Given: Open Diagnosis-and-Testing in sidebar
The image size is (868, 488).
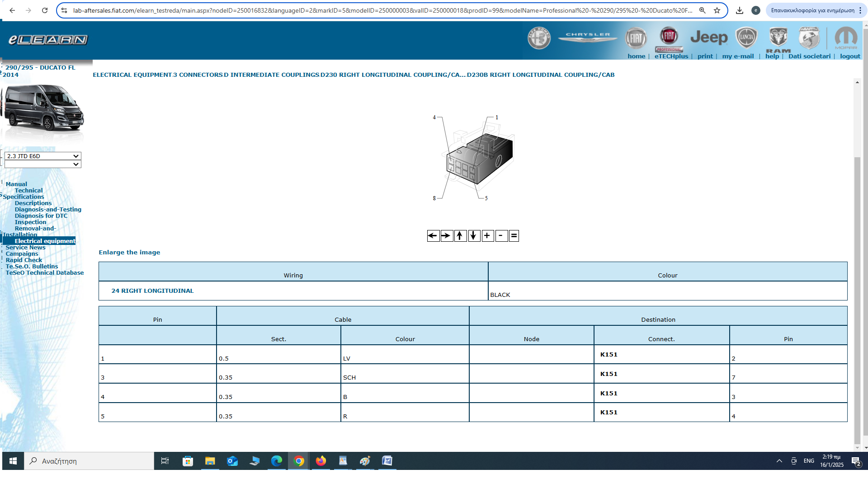Looking at the screenshot, I should pyautogui.click(x=48, y=209).
